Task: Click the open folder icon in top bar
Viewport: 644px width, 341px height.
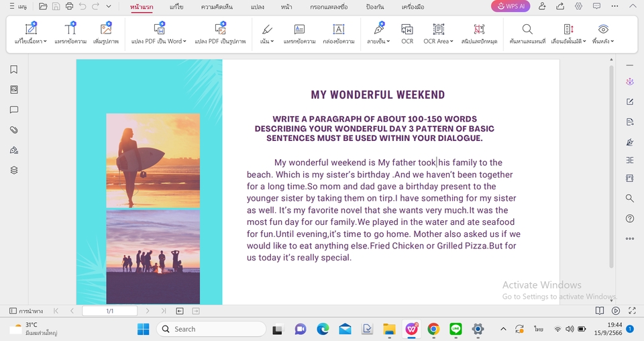Action: [43, 6]
